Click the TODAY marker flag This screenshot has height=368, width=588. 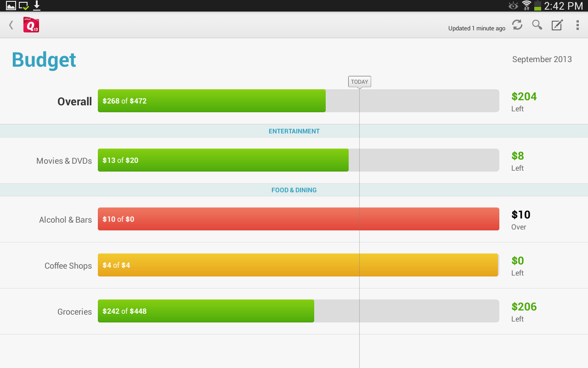359,81
